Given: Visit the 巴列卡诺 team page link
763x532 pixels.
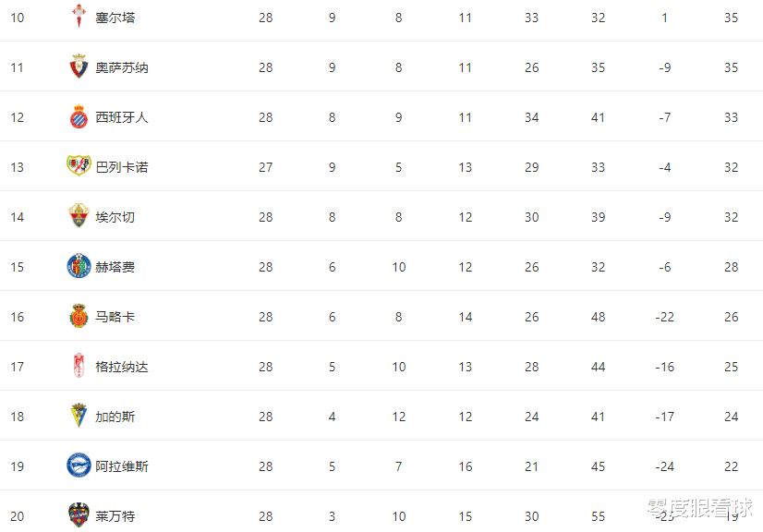Looking at the screenshot, I should (122, 167).
